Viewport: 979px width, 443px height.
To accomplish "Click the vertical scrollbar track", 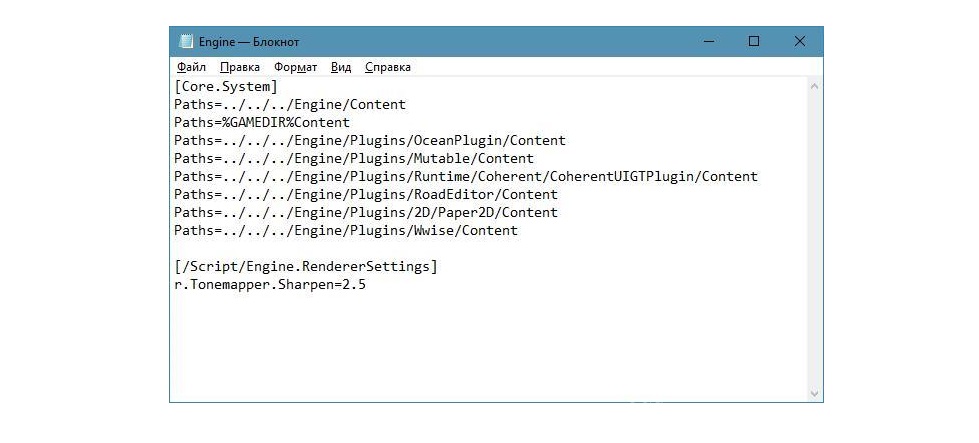I will [x=815, y=240].
